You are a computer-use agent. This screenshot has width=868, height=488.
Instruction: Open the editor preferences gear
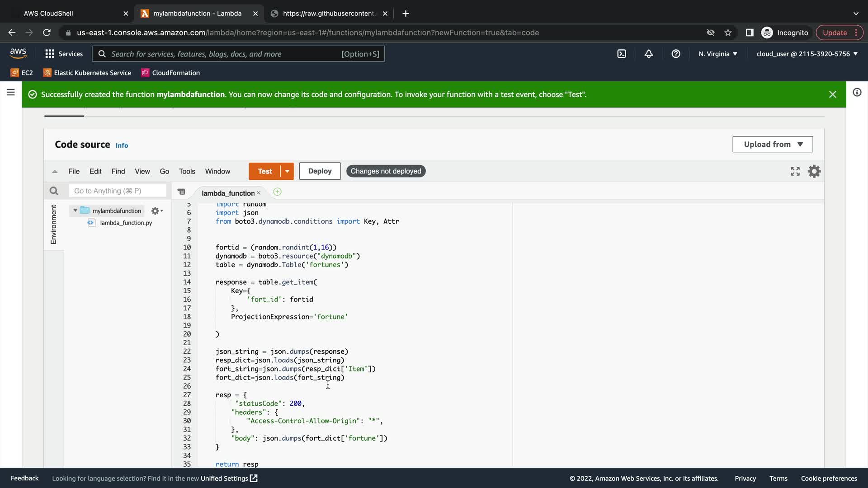click(814, 171)
